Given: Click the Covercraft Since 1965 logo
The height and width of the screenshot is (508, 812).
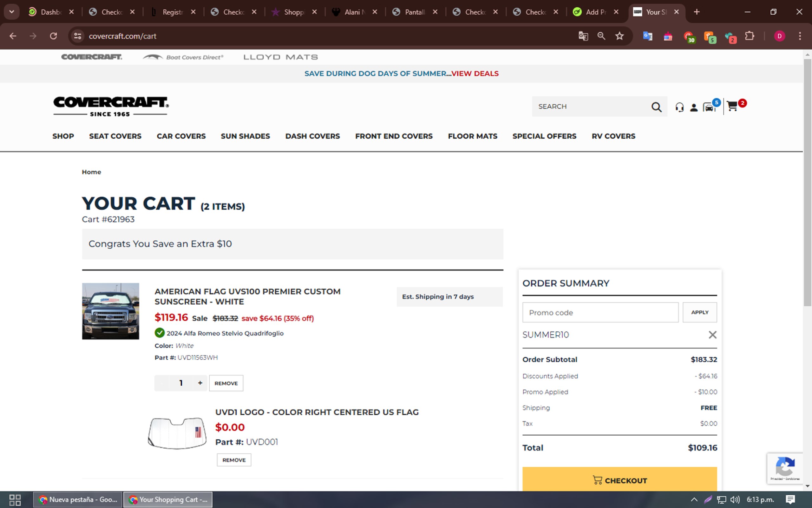Looking at the screenshot, I should pyautogui.click(x=111, y=107).
